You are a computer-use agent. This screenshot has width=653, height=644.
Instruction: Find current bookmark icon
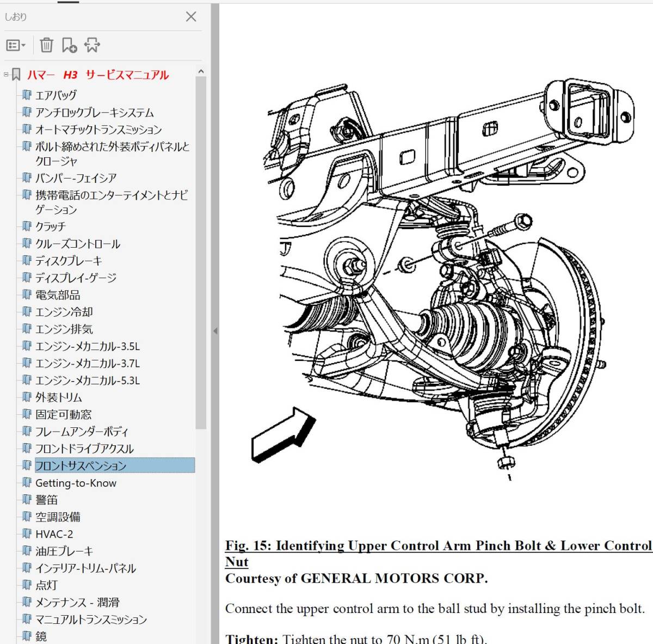click(92, 45)
